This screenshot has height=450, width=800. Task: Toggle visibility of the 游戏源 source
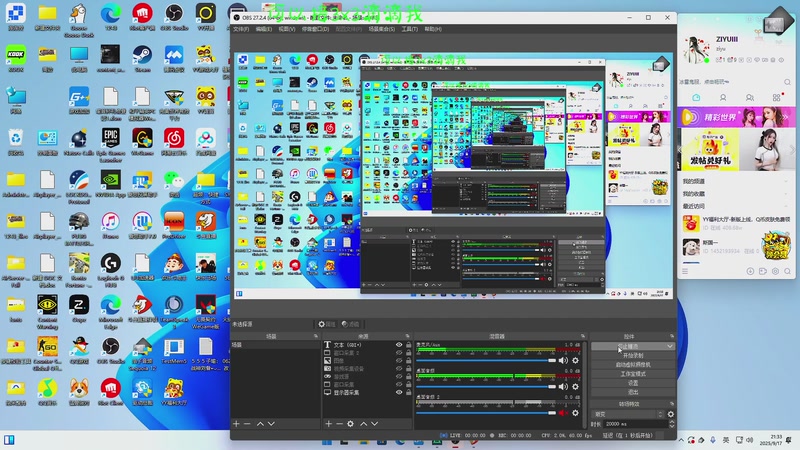click(x=399, y=377)
